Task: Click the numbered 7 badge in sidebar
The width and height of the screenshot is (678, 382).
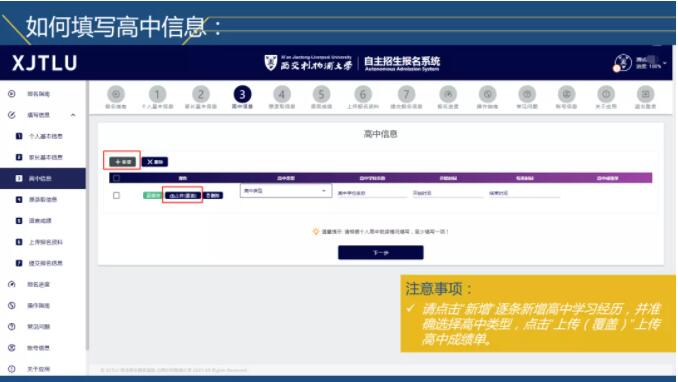Action: tap(19, 263)
